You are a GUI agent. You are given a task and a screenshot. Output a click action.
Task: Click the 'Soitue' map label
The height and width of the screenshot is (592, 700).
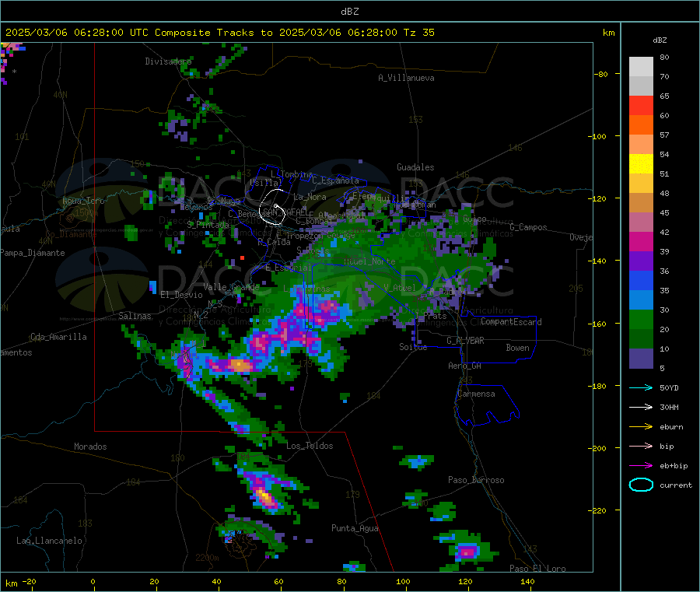[x=413, y=346]
